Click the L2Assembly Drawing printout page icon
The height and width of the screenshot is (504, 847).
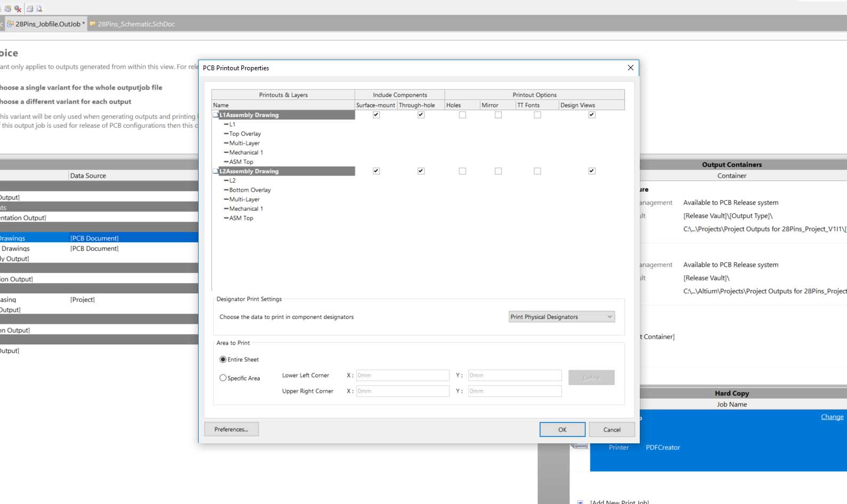pyautogui.click(x=216, y=171)
